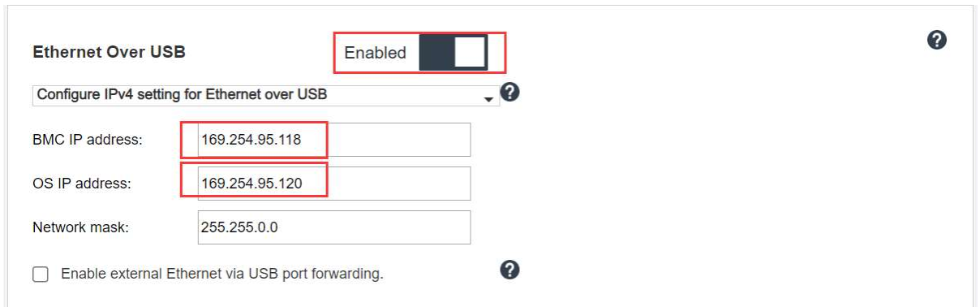This screenshot has width=980, height=307.
Task: Click the small arrow of IPv4 dropdown
Action: click(488, 100)
